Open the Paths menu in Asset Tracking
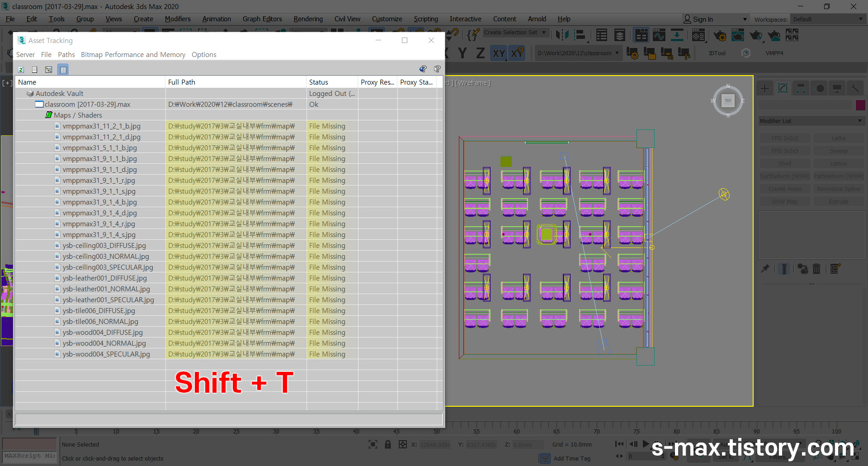 coord(66,54)
